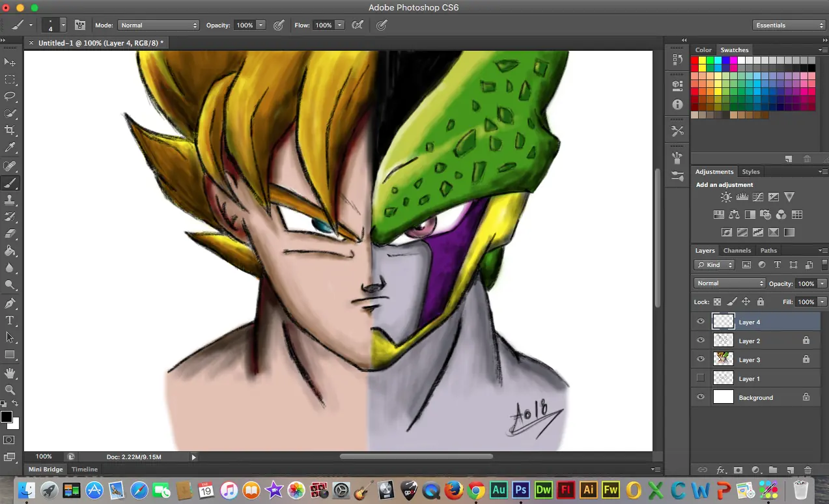829x504 pixels.
Task: Select the Type tool in toolbox
Action: 10,320
